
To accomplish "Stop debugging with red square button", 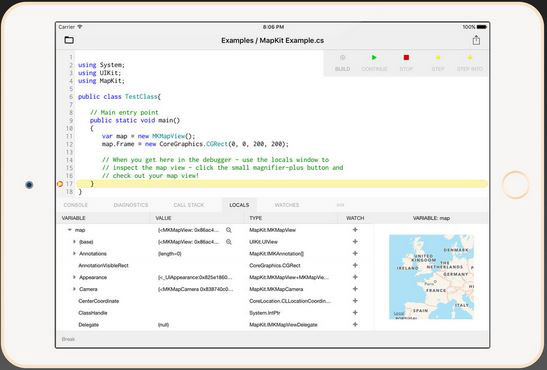I will point(406,63).
